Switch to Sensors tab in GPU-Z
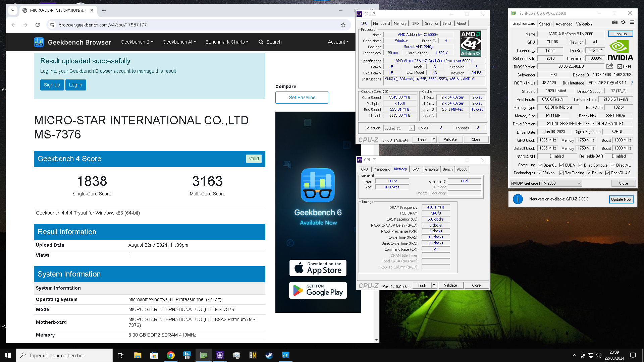 (545, 24)
